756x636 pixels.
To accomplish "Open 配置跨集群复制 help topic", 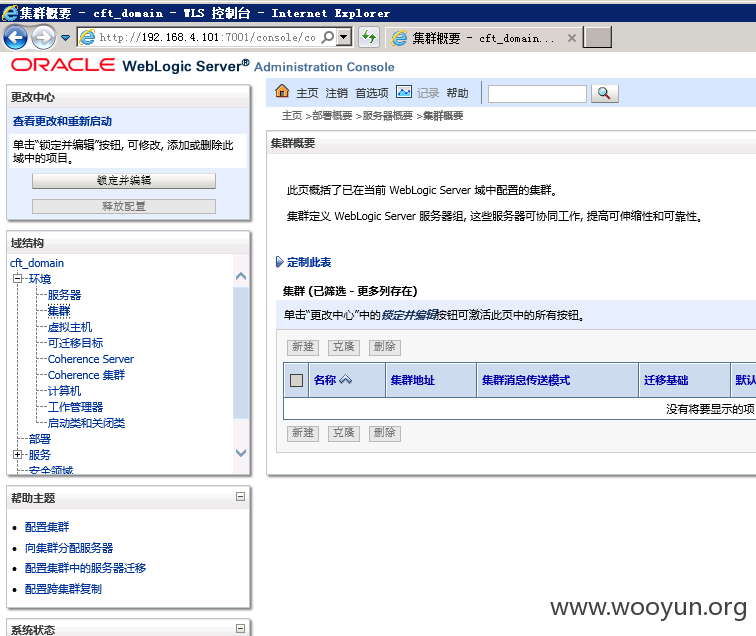I will [x=63, y=589].
